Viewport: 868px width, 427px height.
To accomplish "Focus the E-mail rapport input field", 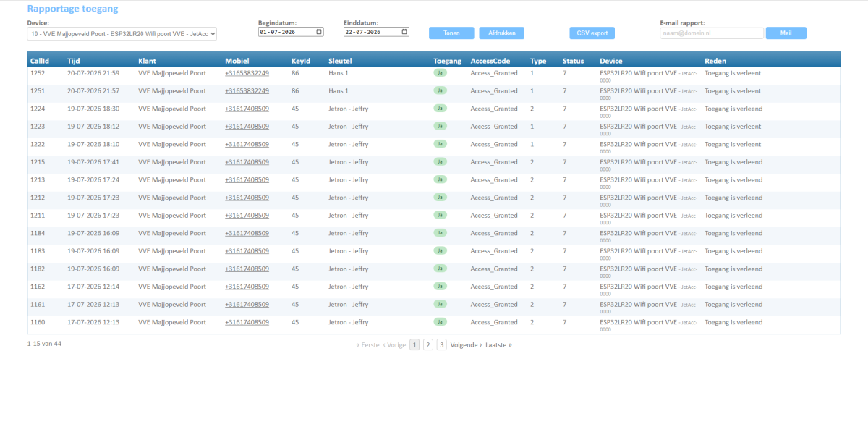I will click(x=712, y=33).
